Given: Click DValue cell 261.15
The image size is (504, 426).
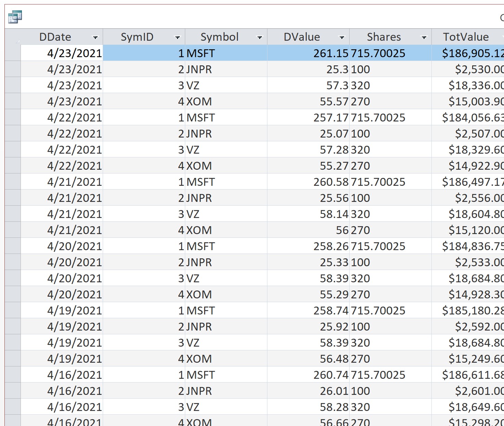Looking at the screenshot, I should [308, 53].
